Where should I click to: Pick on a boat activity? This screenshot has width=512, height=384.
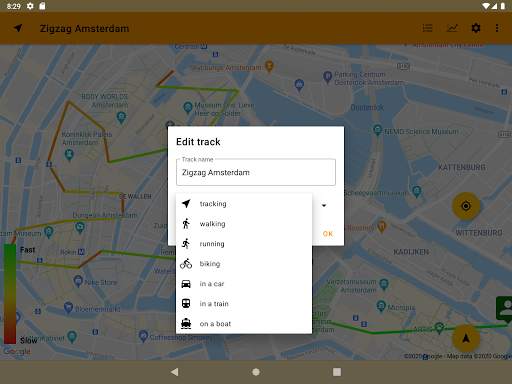click(244, 324)
